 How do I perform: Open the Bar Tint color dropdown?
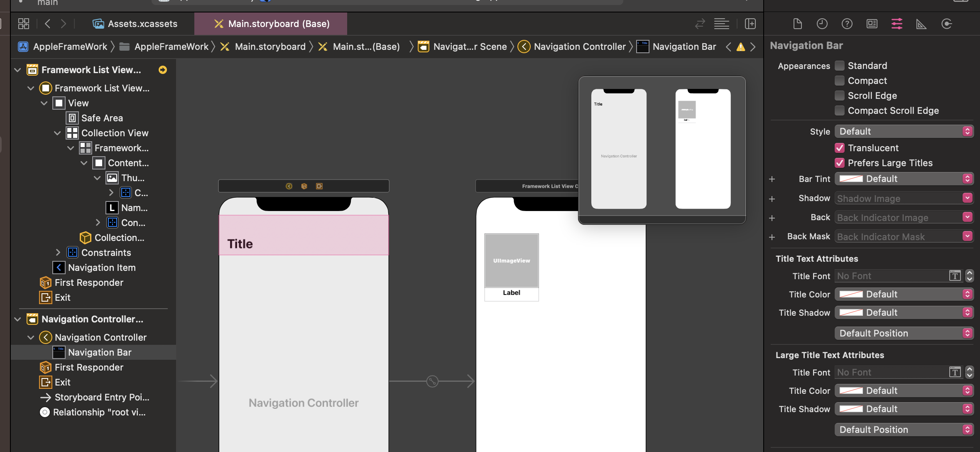pyautogui.click(x=904, y=179)
